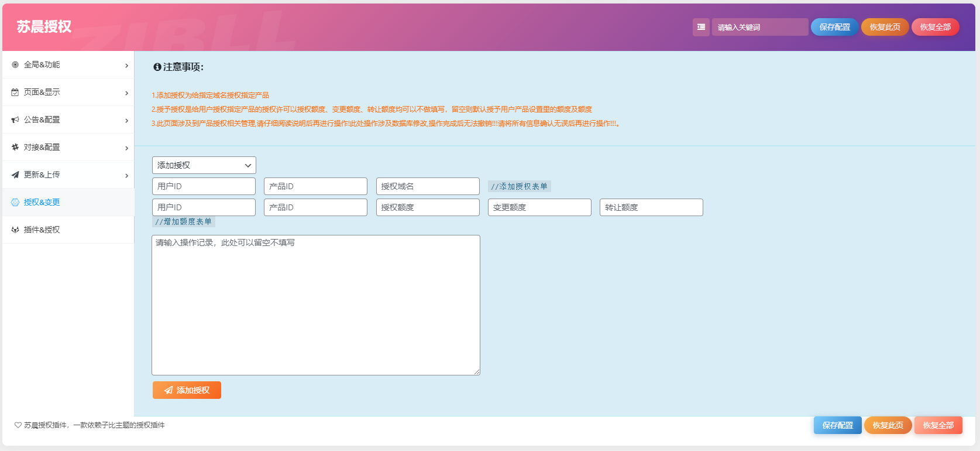Image resolution: width=980 pixels, height=451 pixels.
Task: Click footer text 苏晨授权插件 description
Action: point(94,425)
